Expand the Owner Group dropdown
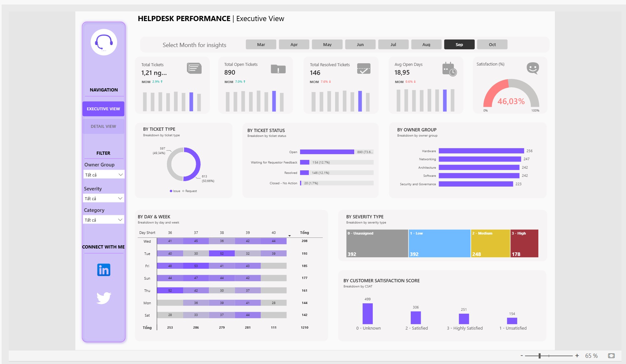Viewport: 626px width, 364px height. [x=104, y=175]
